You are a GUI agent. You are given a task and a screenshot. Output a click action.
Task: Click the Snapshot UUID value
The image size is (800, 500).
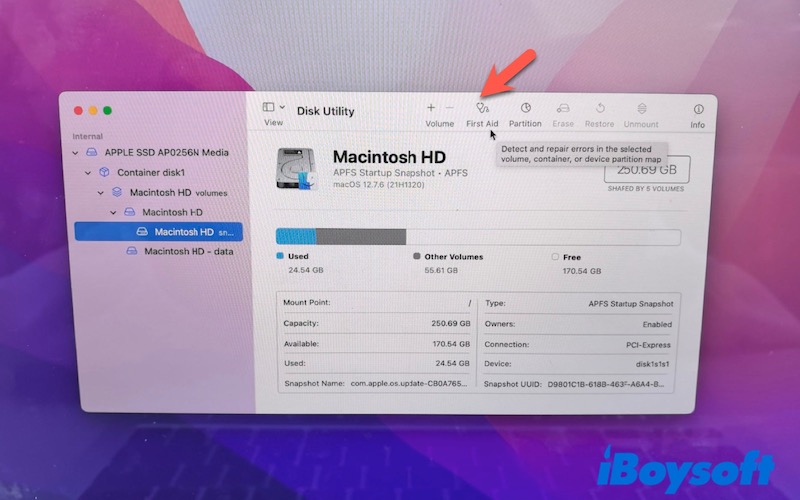coord(606,384)
